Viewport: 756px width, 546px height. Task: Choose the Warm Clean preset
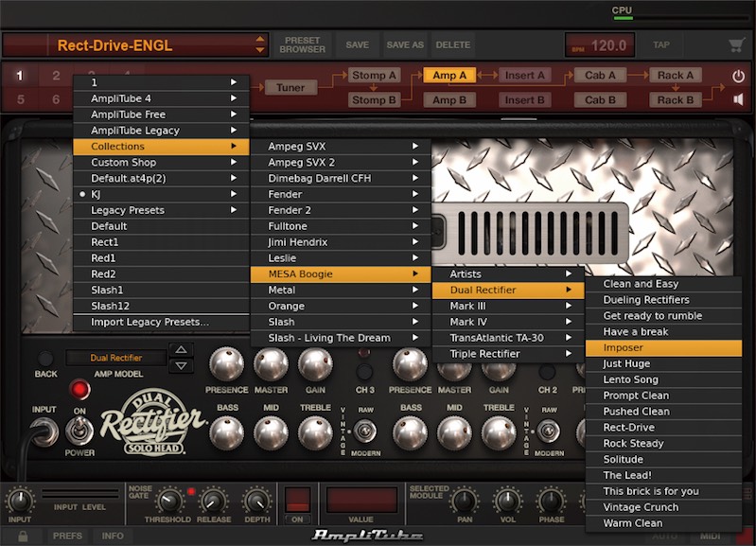pos(663,523)
